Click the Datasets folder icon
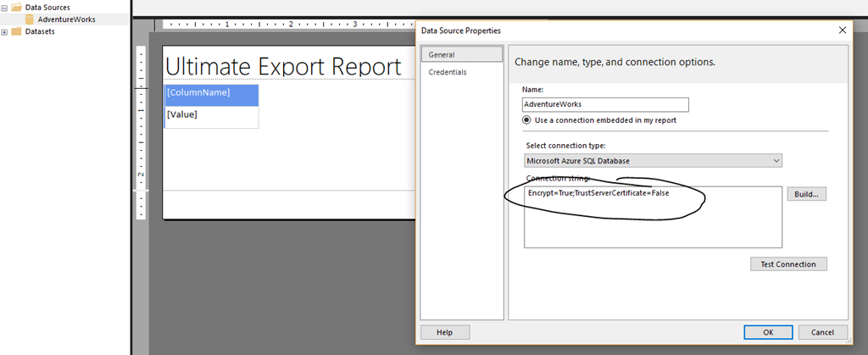The width and height of the screenshot is (868, 355). point(17,32)
